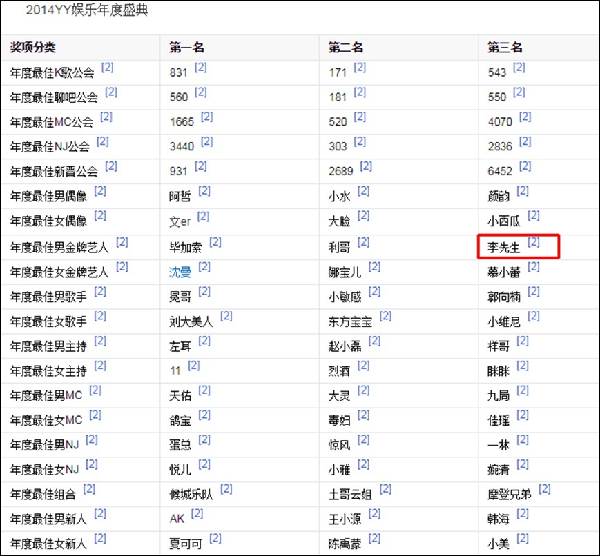This screenshot has height=556, width=600.
Task: Select the 年度最佳女主持 row label
Action: (48, 371)
